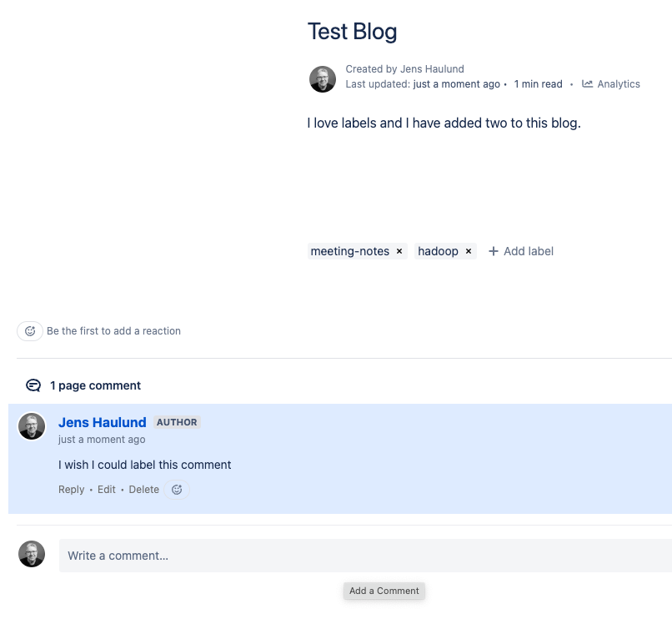Reply to the comment
Image resolution: width=672 pixels, height=624 pixels.
pyautogui.click(x=71, y=490)
